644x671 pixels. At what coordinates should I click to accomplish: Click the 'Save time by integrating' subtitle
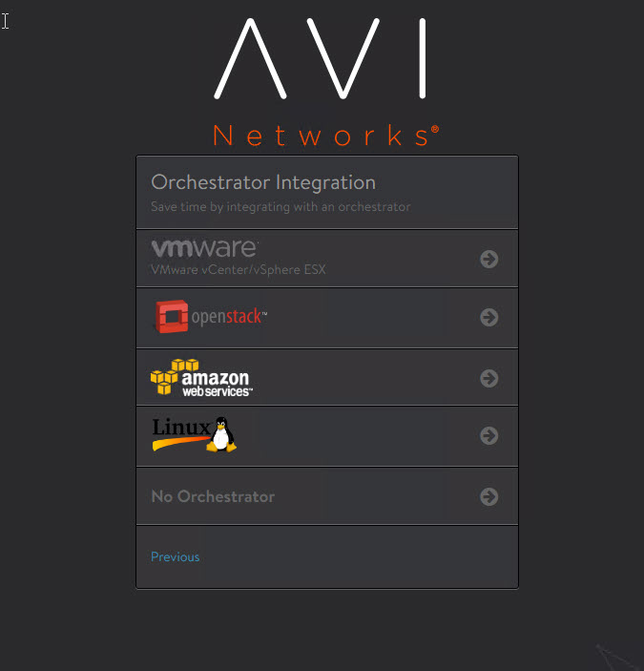280,207
